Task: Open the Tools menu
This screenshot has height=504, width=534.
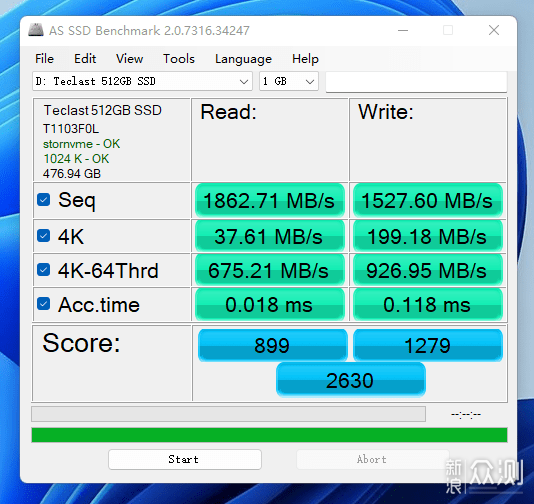Action: (x=179, y=59)
